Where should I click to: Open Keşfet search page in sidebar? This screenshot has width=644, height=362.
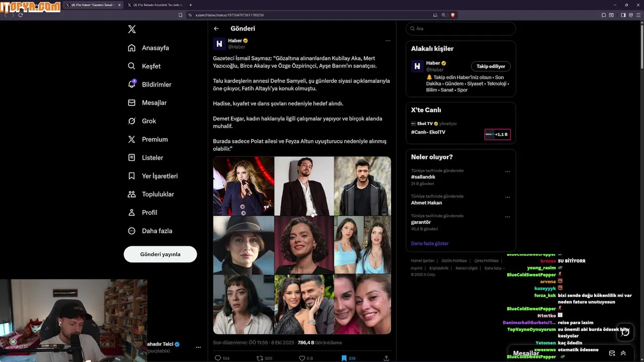point(144,66)
